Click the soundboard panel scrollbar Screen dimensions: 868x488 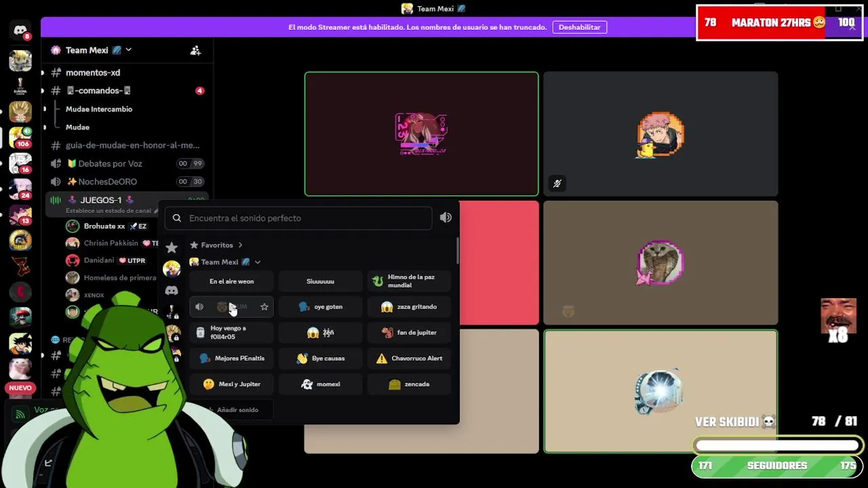coord(457,251)
